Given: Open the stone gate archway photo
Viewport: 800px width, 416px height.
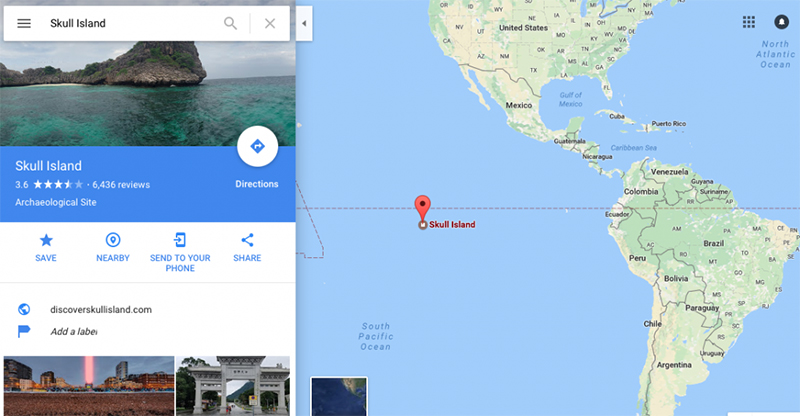Looking at the screenshot, I should coord(233,386).
